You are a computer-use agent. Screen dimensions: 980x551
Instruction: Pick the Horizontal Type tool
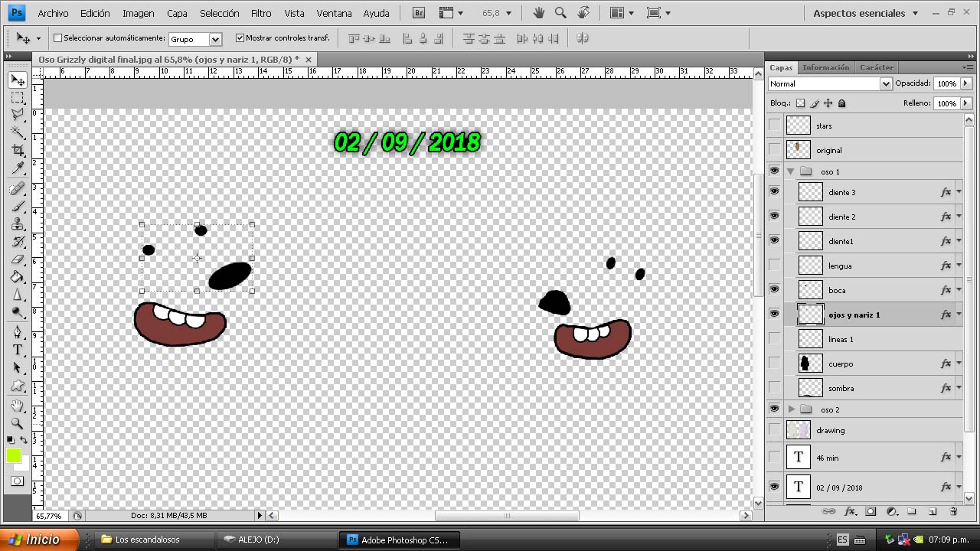18,350
